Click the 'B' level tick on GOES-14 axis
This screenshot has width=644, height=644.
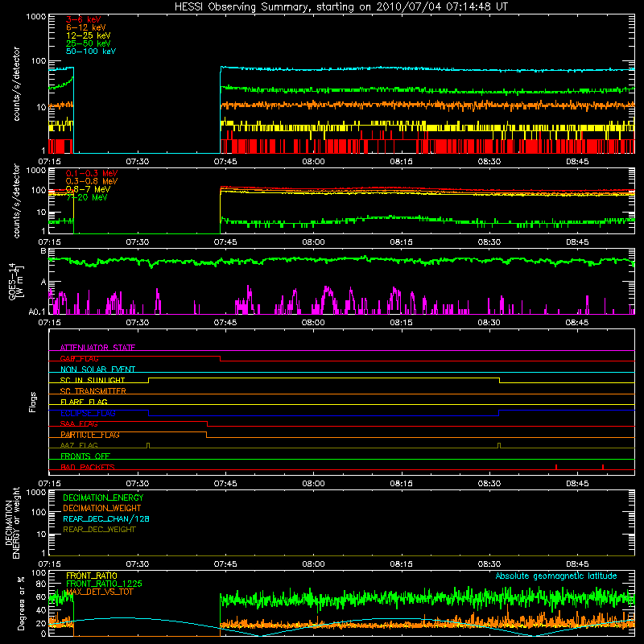(43, 251)
